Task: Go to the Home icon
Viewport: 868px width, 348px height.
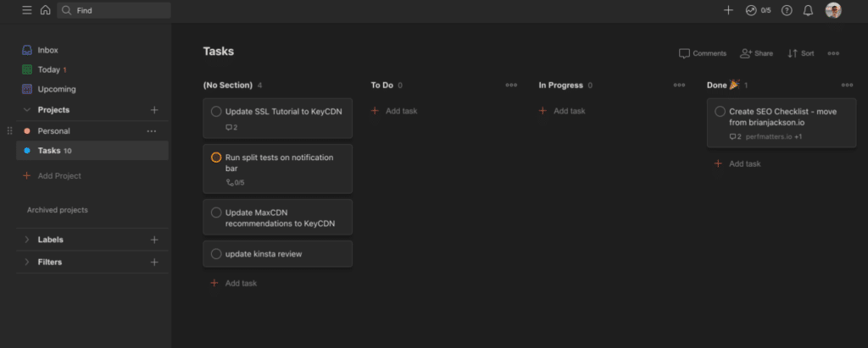Action: click(x=46, y=10)
